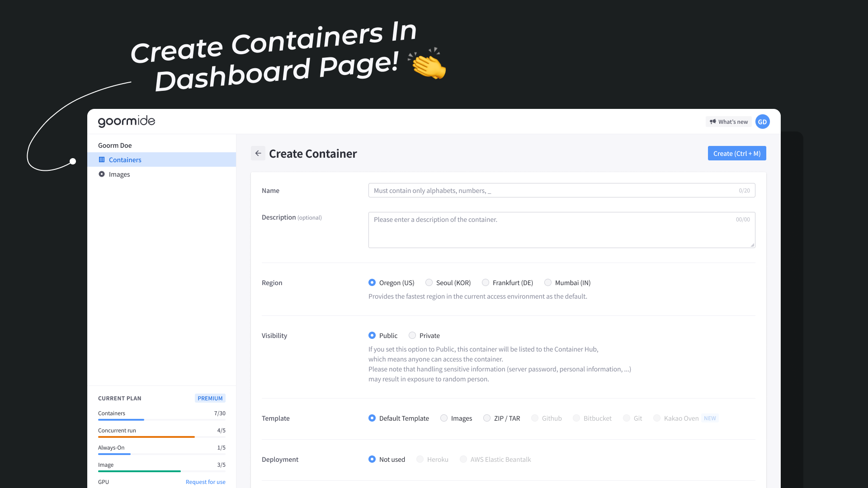Screen dimensions: 868x488
Task: Click the Create (Ctrl + M) button
Action: coord(737,153)
